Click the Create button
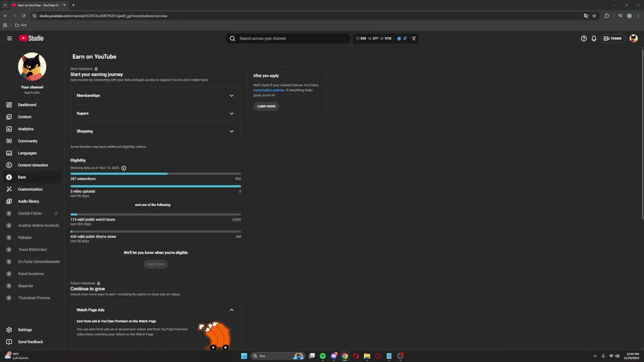Screen dimensions: 644x362 [613, 38]
